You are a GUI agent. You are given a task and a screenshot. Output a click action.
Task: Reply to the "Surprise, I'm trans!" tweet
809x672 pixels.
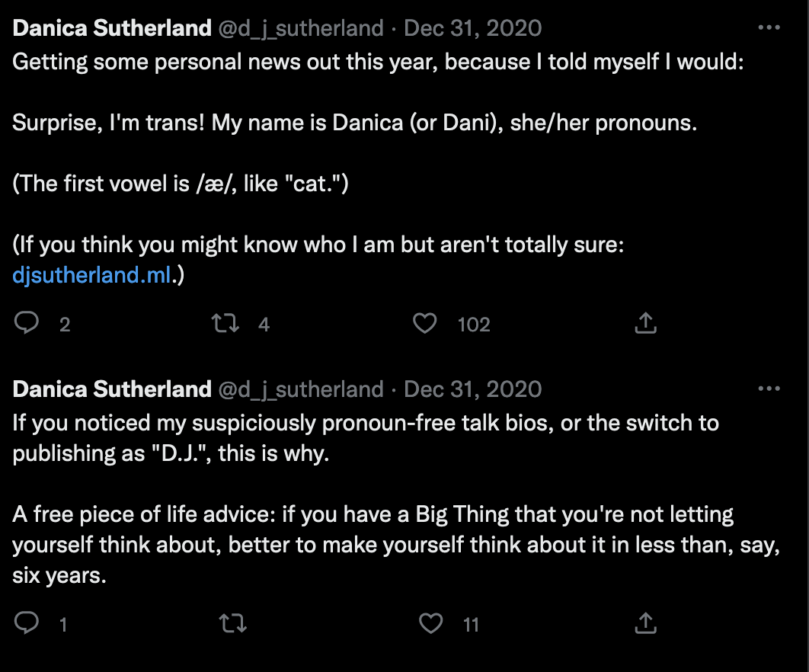(27, 324)
